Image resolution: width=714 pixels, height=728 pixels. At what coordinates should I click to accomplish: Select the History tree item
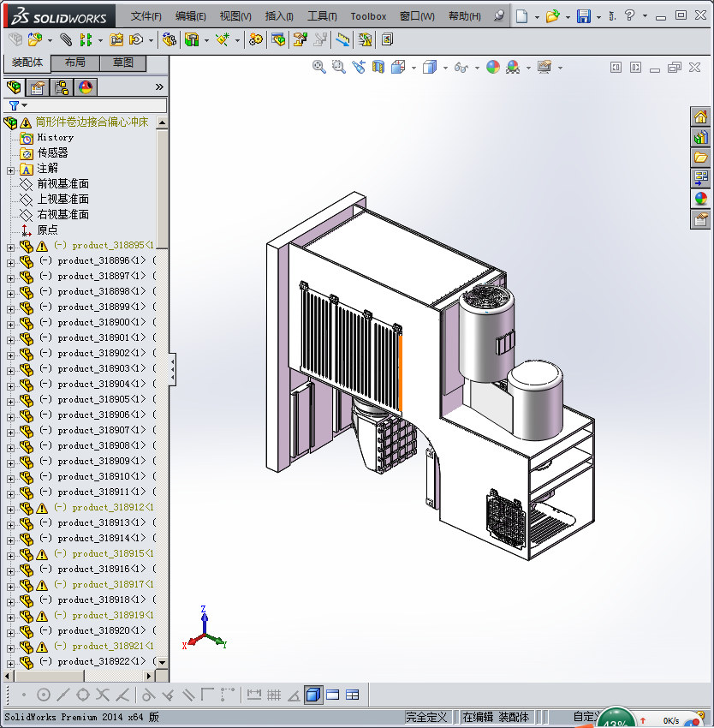(56, 137)
